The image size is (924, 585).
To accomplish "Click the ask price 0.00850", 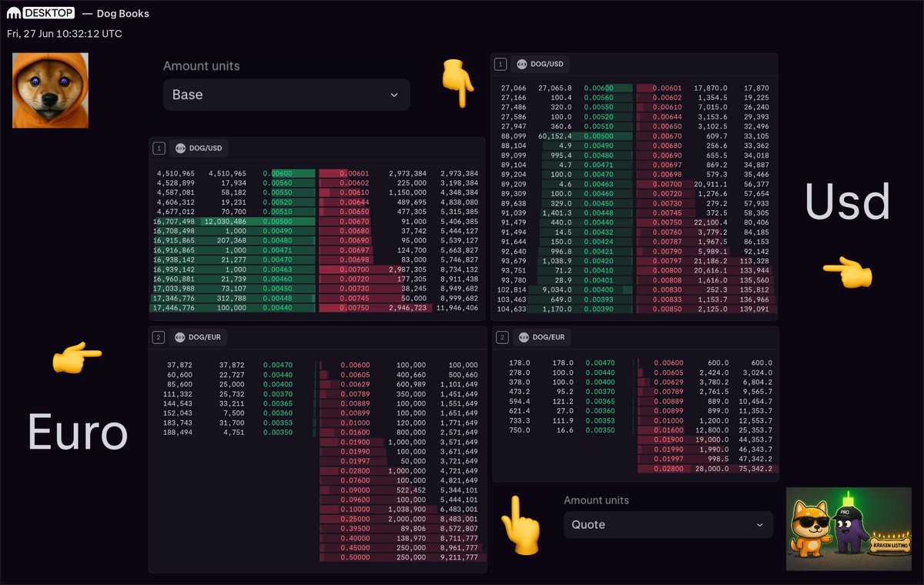I will [667, 309].
